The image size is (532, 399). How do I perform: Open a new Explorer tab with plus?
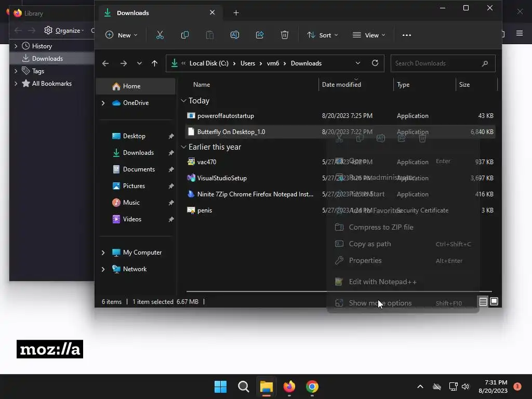pyautogui.click(x=236, y=13)
